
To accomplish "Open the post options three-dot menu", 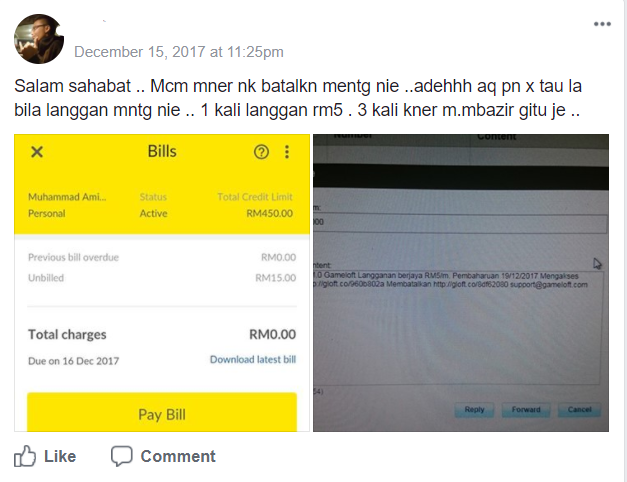I will 602,24.
